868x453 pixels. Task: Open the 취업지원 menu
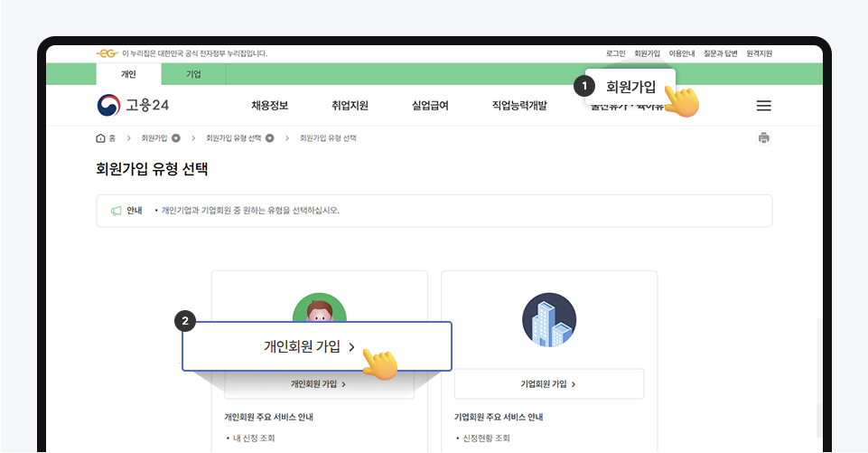click(x=350, y=106)
